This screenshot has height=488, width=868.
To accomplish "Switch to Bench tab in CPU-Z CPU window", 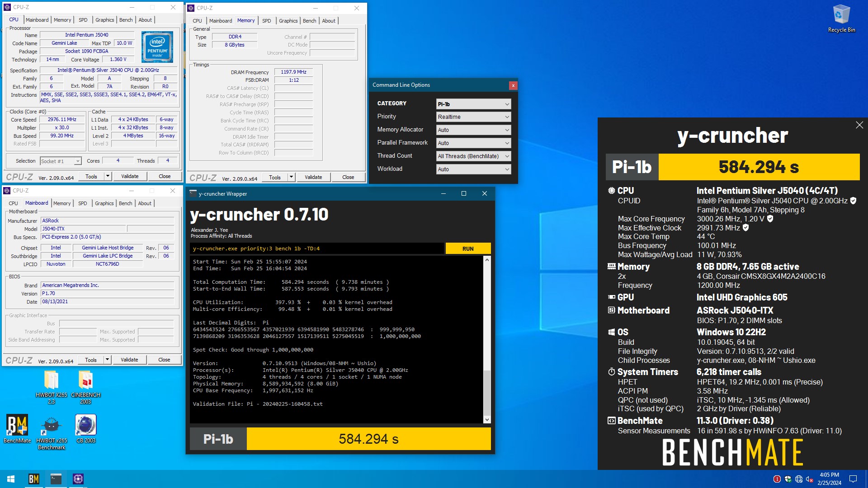I will coord(126,20).
